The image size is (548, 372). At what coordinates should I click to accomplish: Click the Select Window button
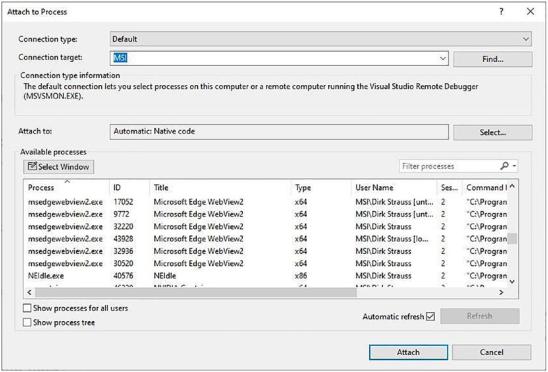[x=59, y=167]
